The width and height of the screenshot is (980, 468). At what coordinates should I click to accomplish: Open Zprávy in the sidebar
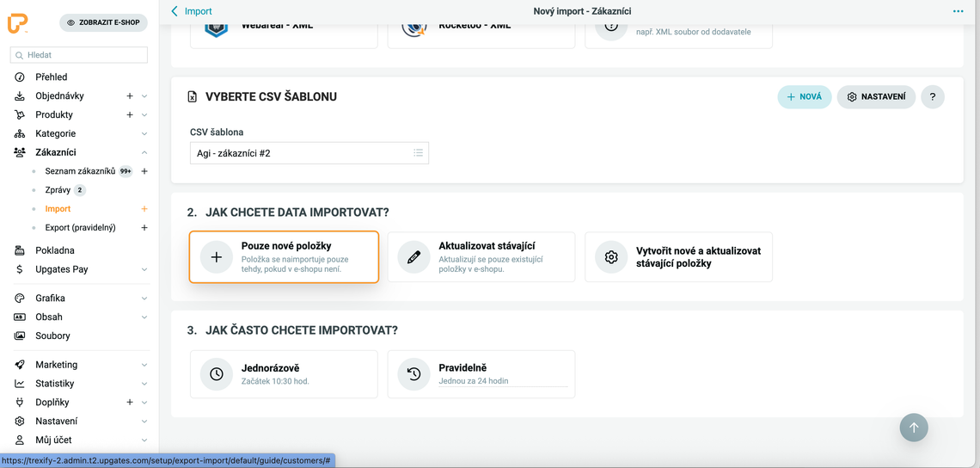point(58,190)
